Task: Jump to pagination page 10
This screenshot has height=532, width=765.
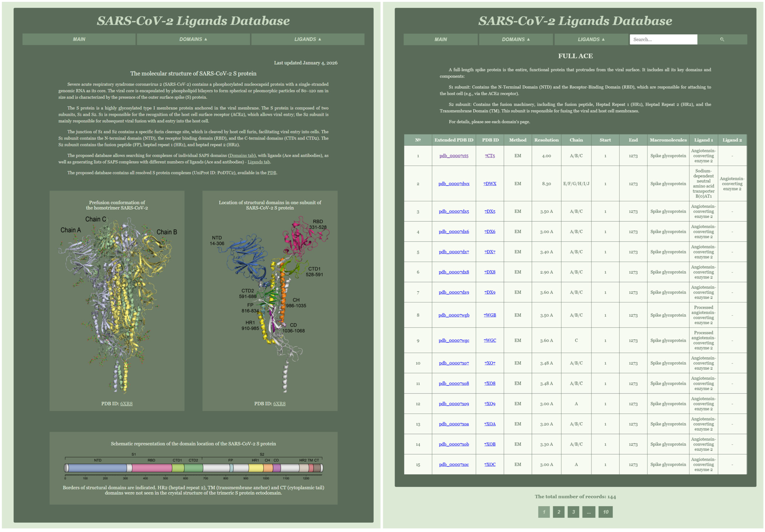Action: [605, 512]
